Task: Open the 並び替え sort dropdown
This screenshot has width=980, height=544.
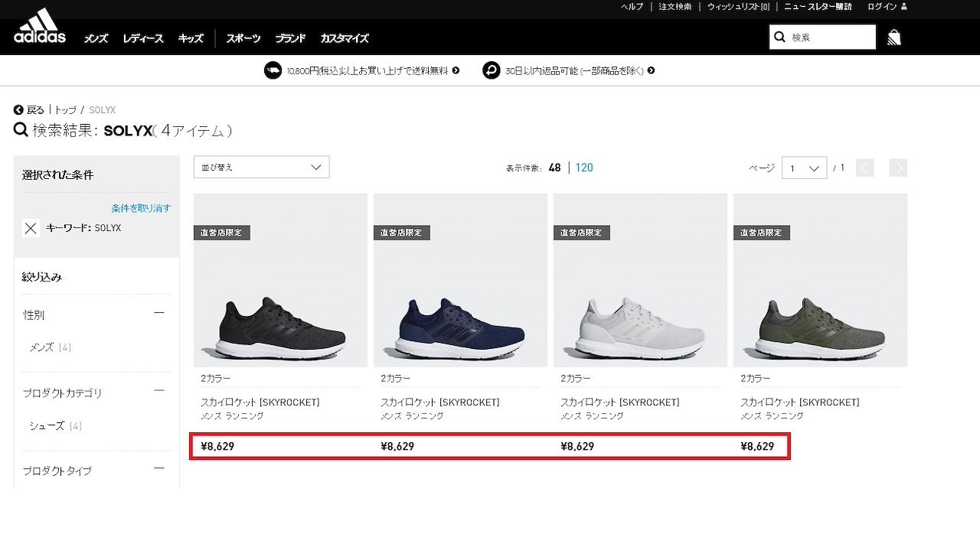Action: click(262, 167)
